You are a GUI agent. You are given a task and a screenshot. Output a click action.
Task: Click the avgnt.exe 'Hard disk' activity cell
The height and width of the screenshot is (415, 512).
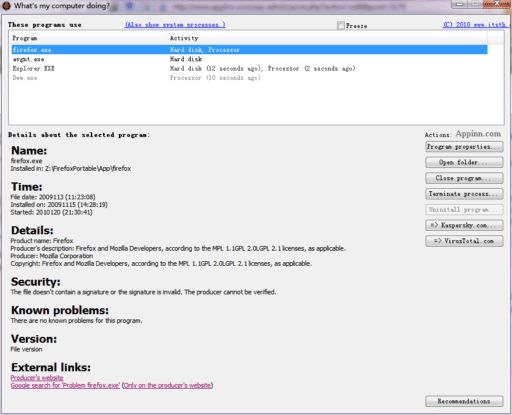pos(186,59)
